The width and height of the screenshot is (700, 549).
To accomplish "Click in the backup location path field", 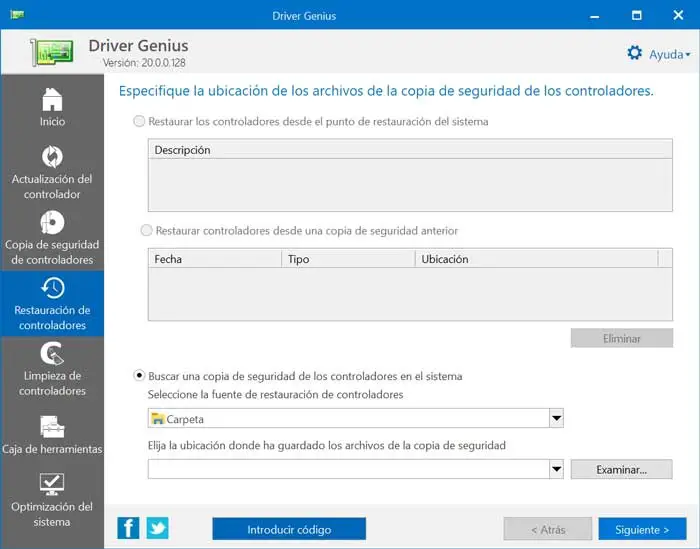I will pos(349,469).
